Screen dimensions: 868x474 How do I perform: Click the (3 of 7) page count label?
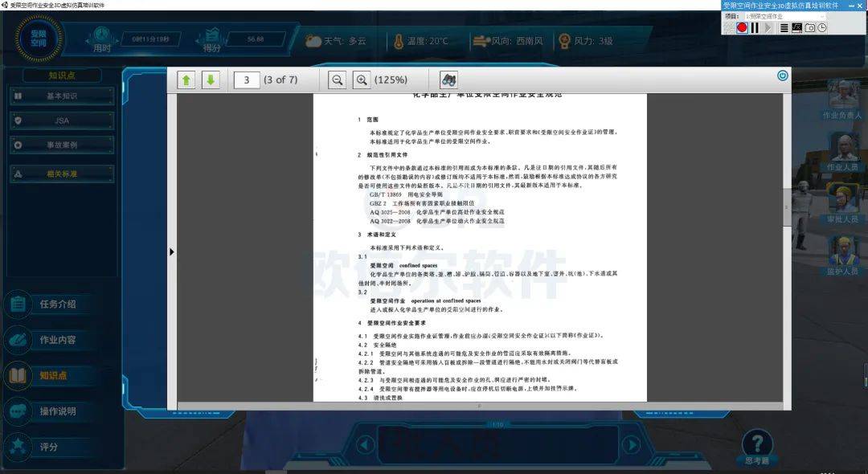point(280,80)
